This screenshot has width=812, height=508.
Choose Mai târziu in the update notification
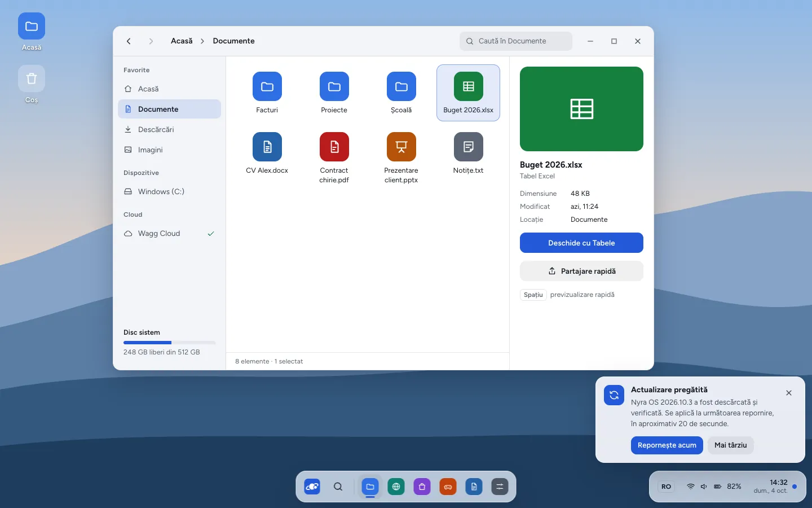[x=731, y=445]
